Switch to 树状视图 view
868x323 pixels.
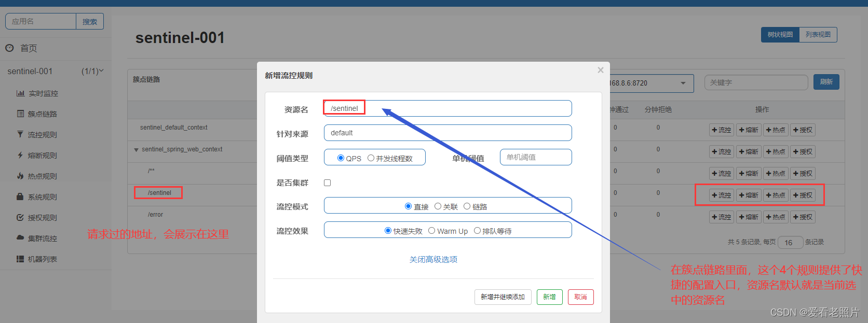(x=780, y=35)
